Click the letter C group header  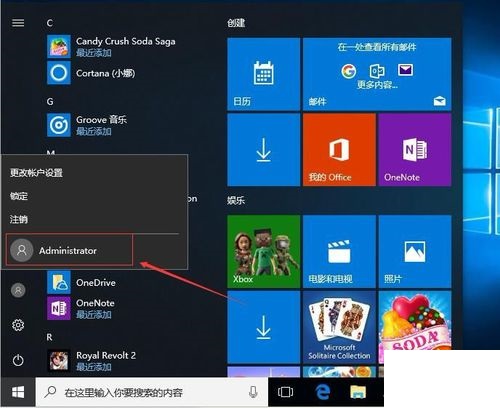click(50, 23)
